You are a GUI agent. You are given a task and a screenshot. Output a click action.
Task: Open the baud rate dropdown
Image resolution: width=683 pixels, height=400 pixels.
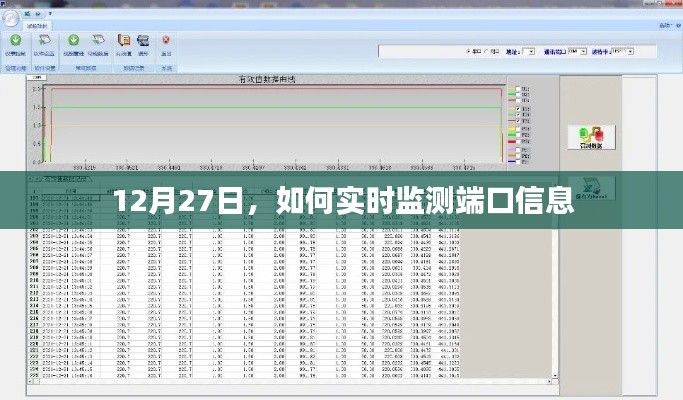click(623, 51)
